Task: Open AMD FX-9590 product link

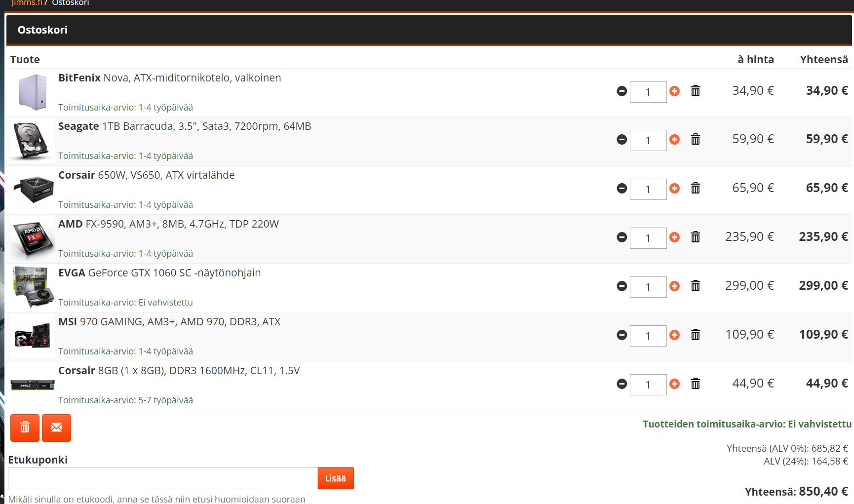Action: (168, 224)
